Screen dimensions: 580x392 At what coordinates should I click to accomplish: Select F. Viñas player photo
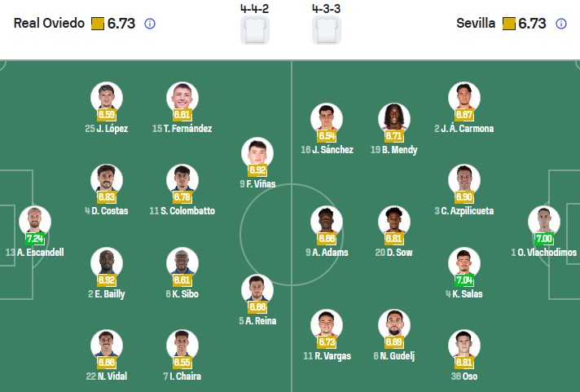257,153
